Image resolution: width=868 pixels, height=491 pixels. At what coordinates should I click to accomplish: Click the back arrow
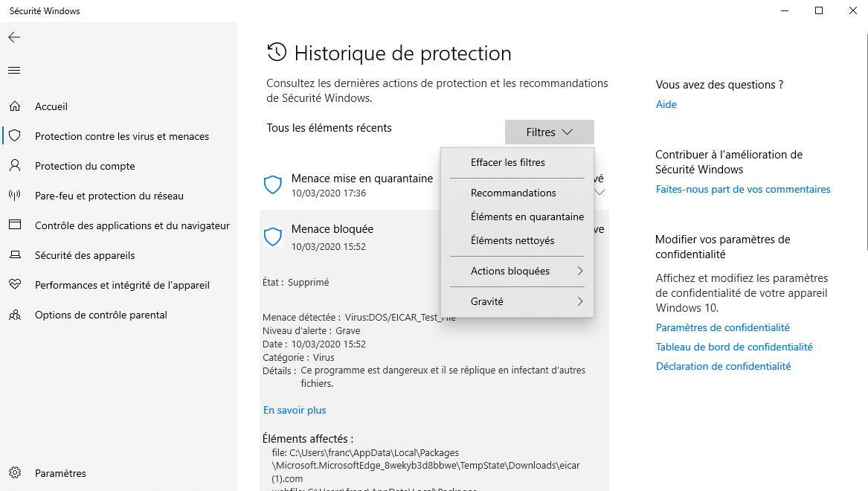[x=14, y=36]
